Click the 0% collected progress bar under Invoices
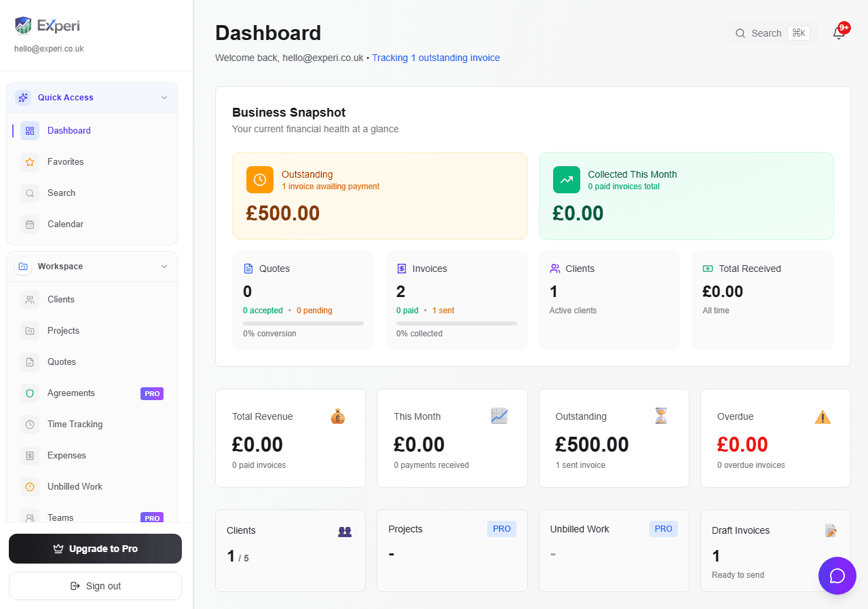868x609 pixels. click(x=456, y=323)
